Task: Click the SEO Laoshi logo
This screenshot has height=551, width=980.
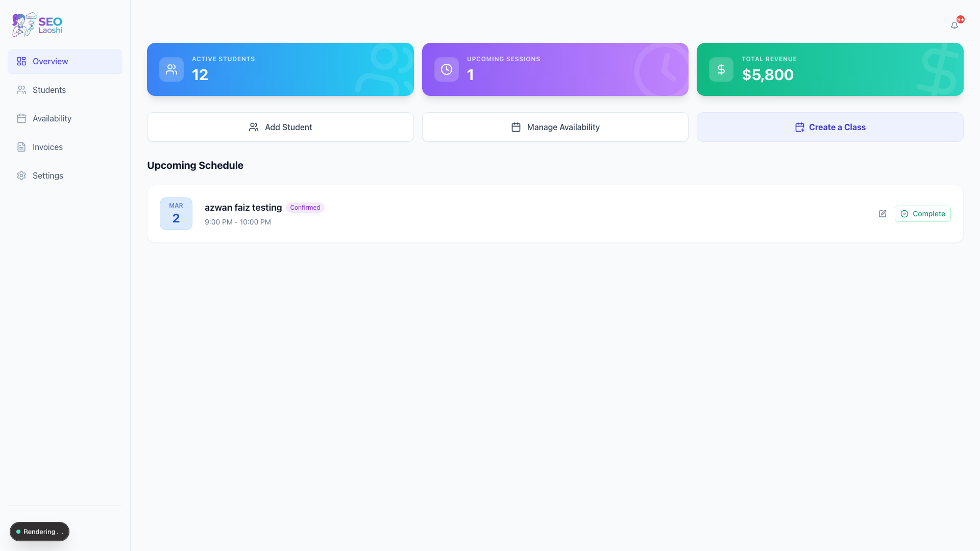Action: click(37, 24)
